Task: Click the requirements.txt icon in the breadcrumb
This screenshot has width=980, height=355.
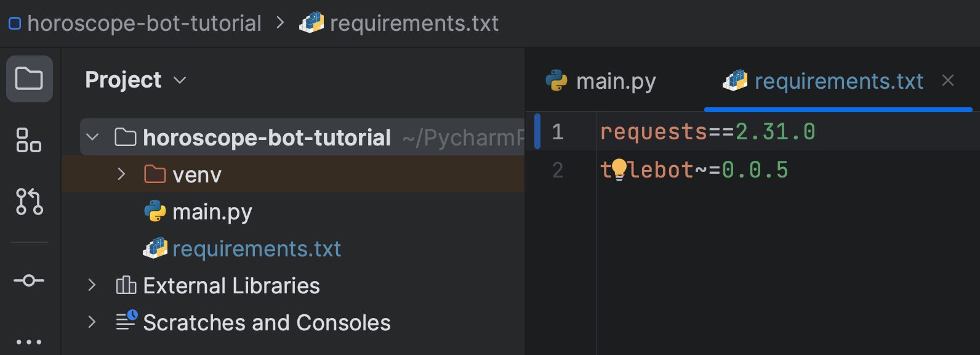Action: pyautogui.click(x=309, y=22)
